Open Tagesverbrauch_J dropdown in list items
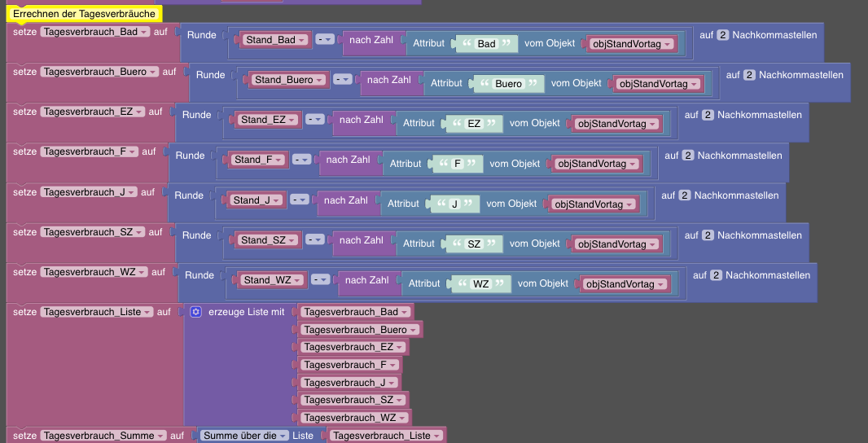Image resolution: width=868 pixels, height=443 pixels. (349, 383)
